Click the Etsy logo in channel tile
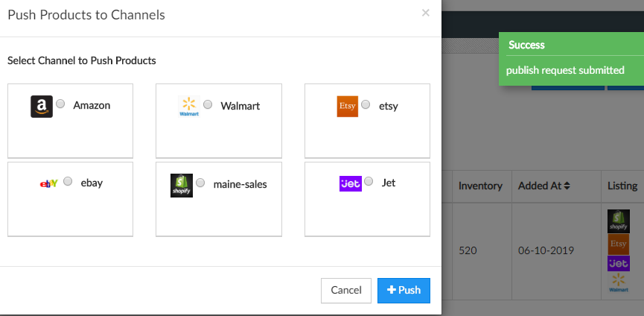 (347, 107)
